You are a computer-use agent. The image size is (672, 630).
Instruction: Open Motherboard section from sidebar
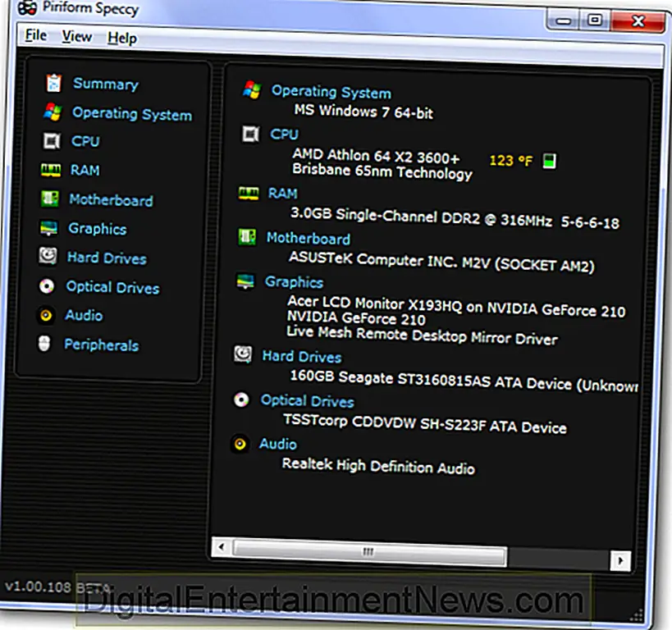[111, 199]
